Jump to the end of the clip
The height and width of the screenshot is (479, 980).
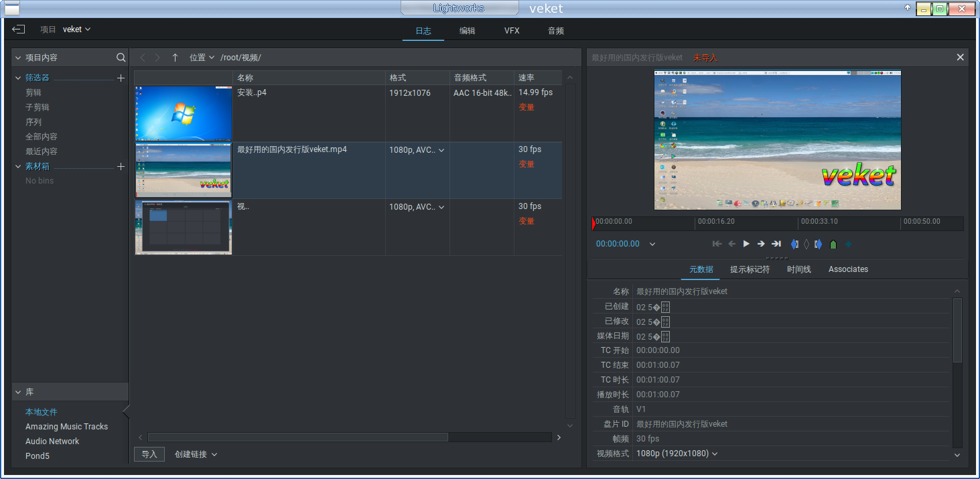(x=776, y=244)
